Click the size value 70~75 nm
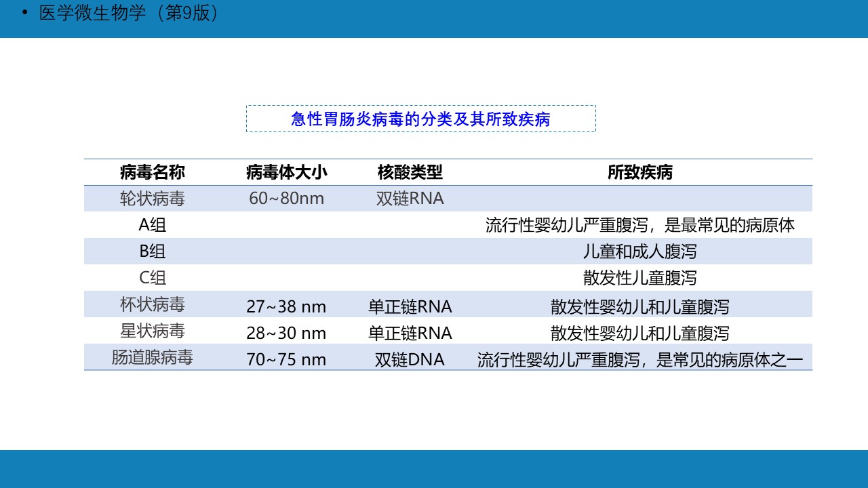This screenshot has width=868, height=488. (286, 359)
